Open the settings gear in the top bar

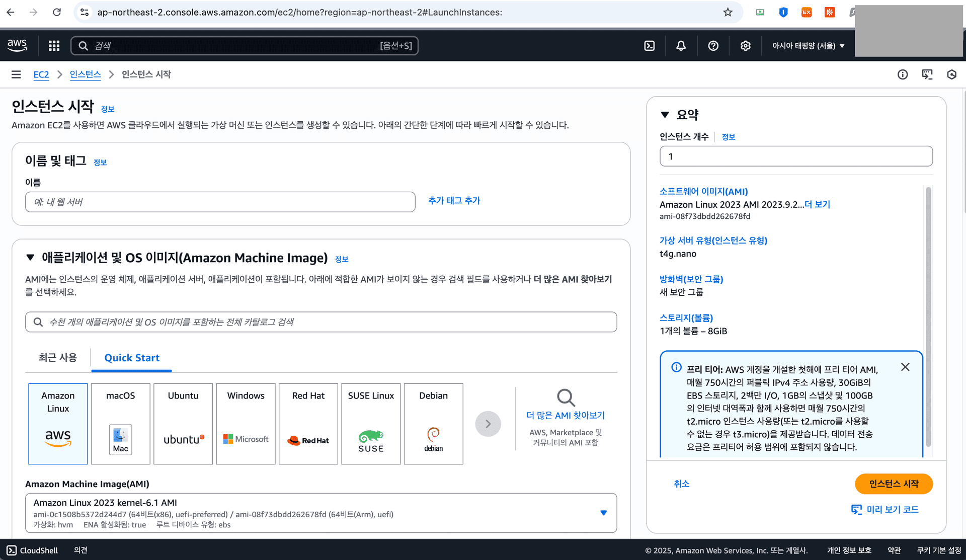pyautogui.click(x=745, y=45)
